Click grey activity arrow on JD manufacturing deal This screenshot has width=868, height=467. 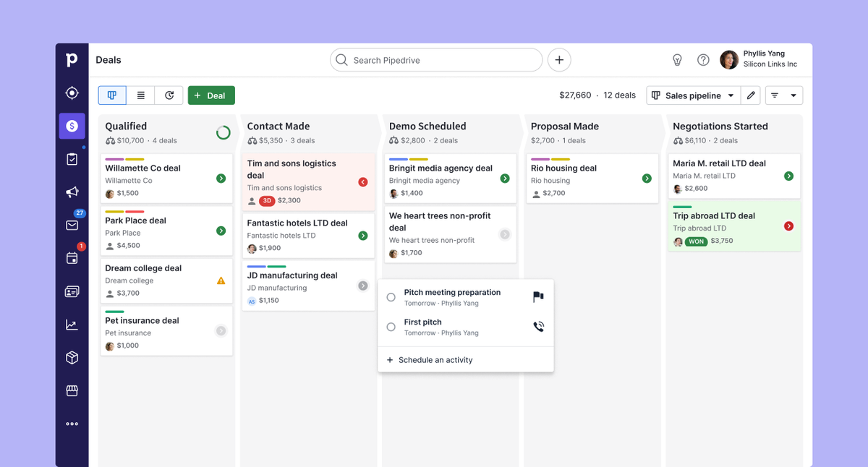[363, 286]
